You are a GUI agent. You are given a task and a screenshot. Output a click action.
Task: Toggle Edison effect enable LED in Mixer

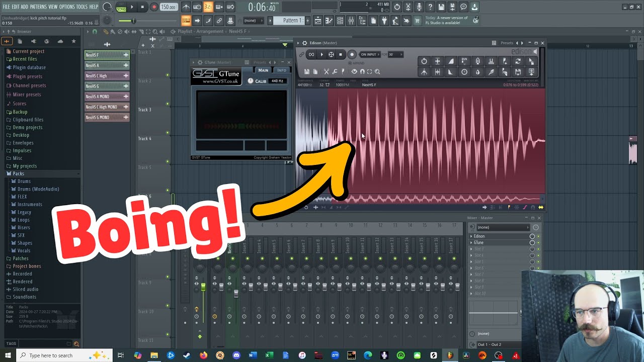(538, 236)
